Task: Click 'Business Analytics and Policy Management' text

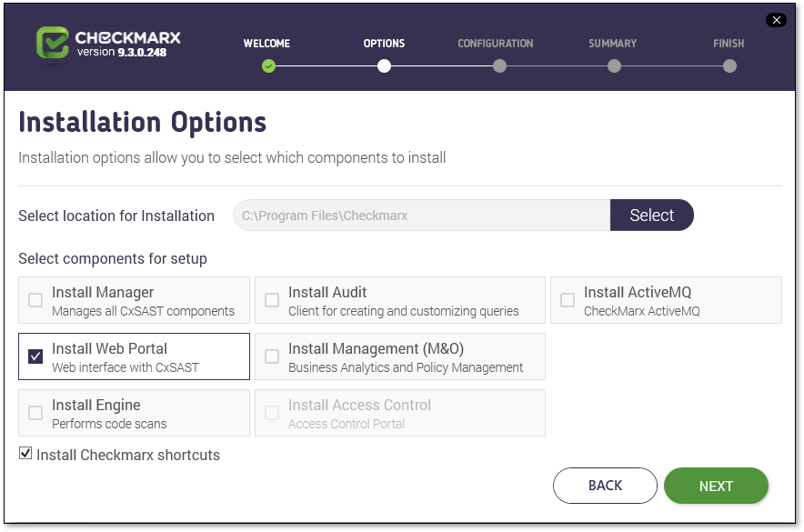Action: coord(406,367)
